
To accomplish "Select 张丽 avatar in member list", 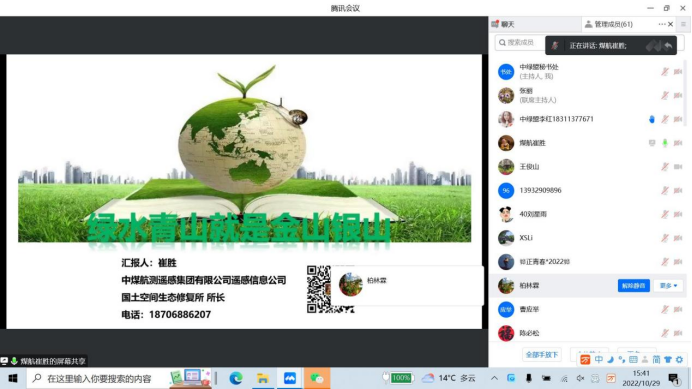I will [x=506, y=95].
